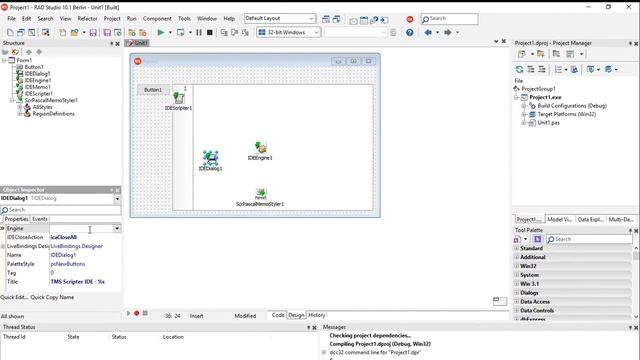
Task: Click the Tool Palette search field
Action: coord(589,239)
